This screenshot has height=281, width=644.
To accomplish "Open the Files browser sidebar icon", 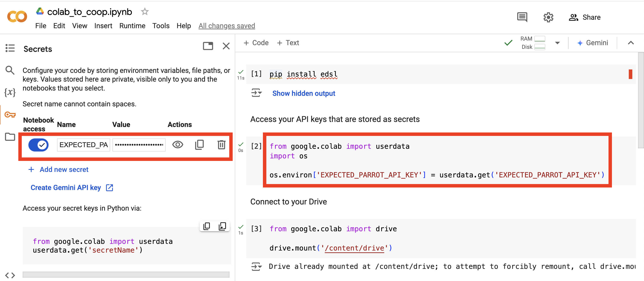I will (10, 137).
